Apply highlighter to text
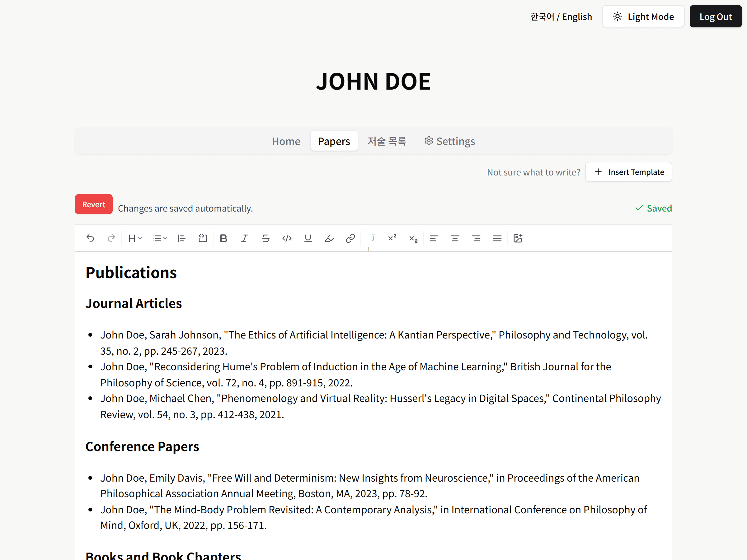Image resolution: width=747 pixels, height=560 pixels. click(329, 238)
